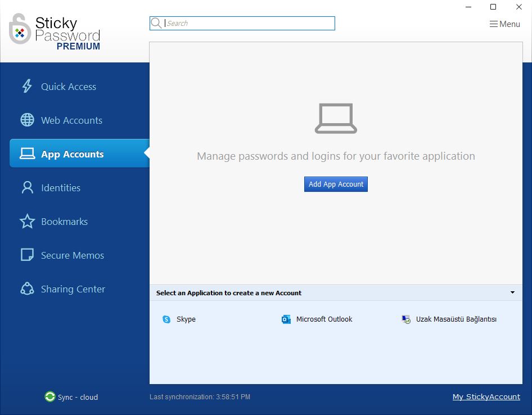Minimize the Sticky Password window
The image size is (532, 415).
point(468,7)
